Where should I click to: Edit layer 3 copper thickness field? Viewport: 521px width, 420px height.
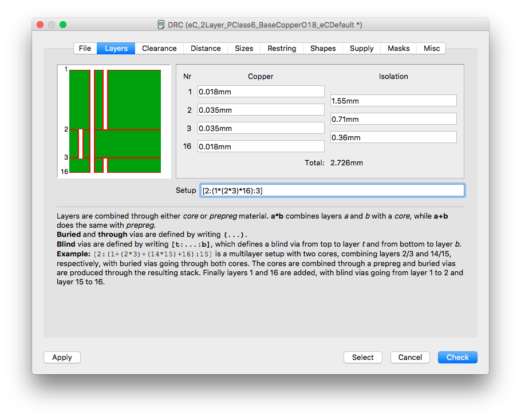(261, 128)
